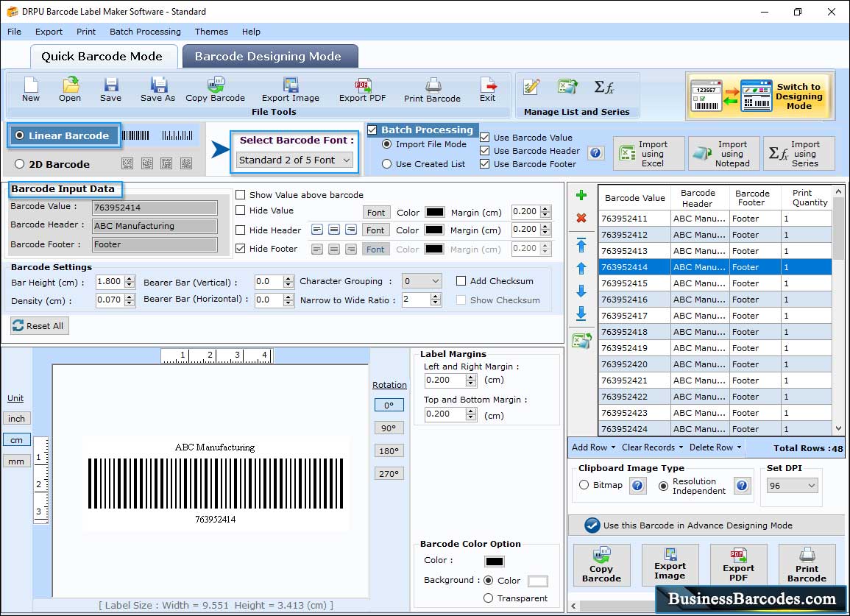
Task: Click the Excel list icon in Manage List
Action: coord(567,87)
